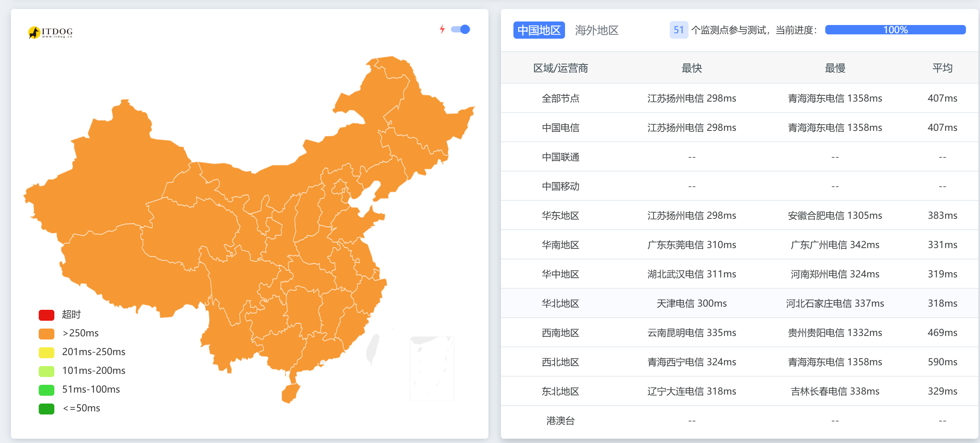Disable the blue switch near the lightning icon

coord(461,29)
